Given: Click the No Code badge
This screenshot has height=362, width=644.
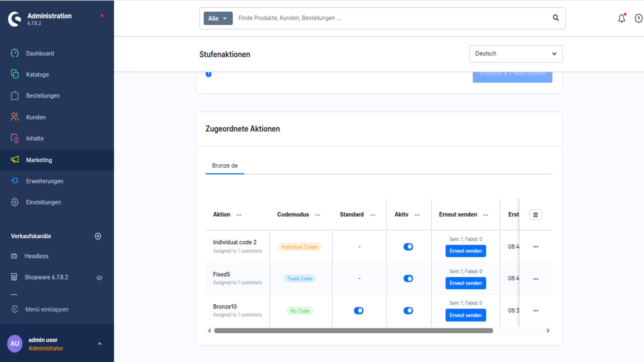Looking at the screenshot, I should [300, 311].
